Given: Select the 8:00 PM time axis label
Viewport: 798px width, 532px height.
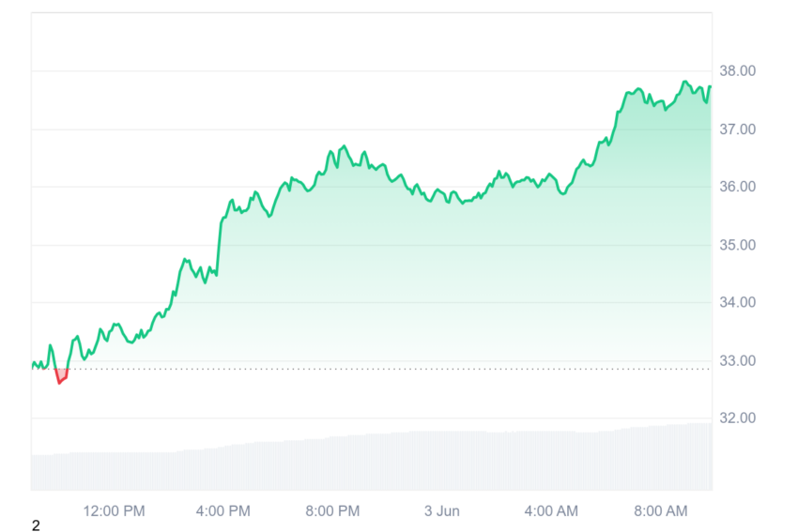Looking at the screenshot, I should [x=332, y=510].
